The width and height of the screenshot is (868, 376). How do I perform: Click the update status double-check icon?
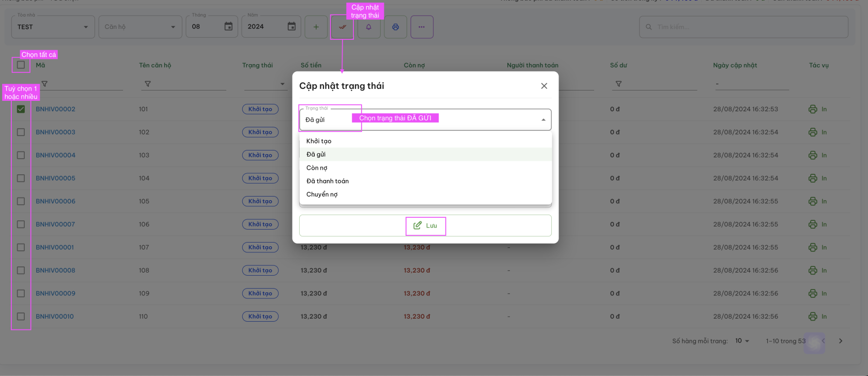point(342,27)
